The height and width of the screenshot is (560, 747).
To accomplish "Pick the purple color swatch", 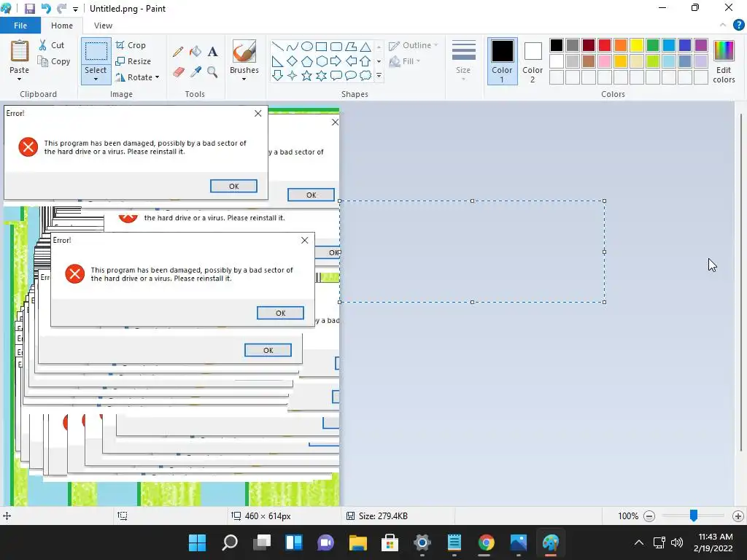I will 701,45.
